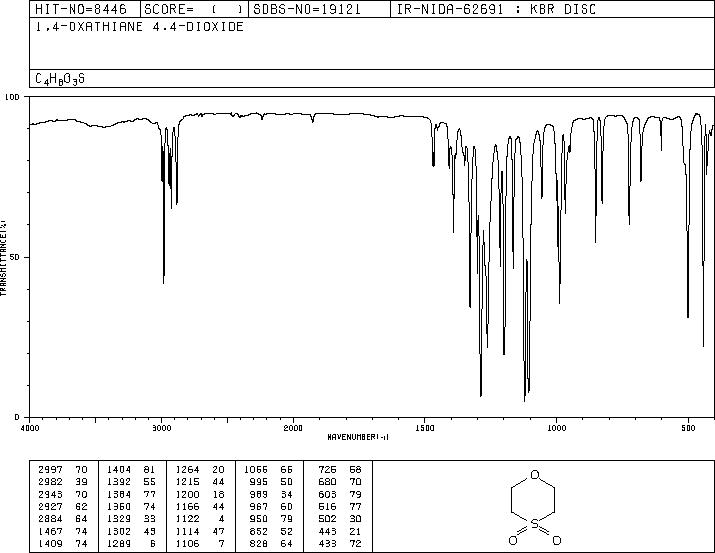715x553 pixels.
Task: Select peak table entry 967
Action: (x=259, y=506)
